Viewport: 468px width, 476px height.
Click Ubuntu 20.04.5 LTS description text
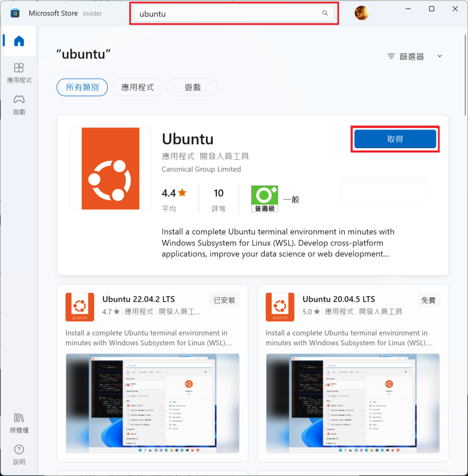tap(349, 338)
